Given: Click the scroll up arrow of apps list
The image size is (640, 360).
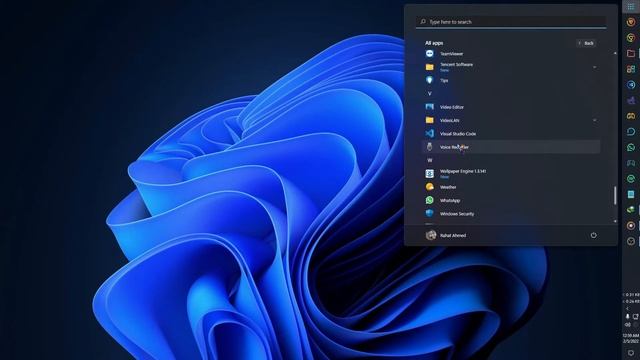Looking at the screenshot, I should (x=615, y=53).
